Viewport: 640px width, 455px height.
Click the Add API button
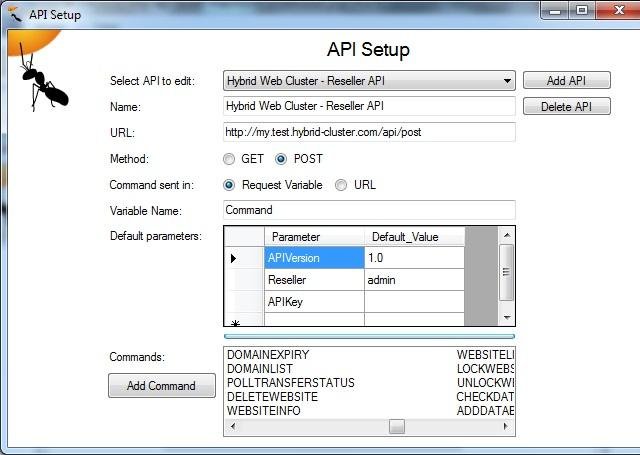pyautogui.click(x=567, y=80)
